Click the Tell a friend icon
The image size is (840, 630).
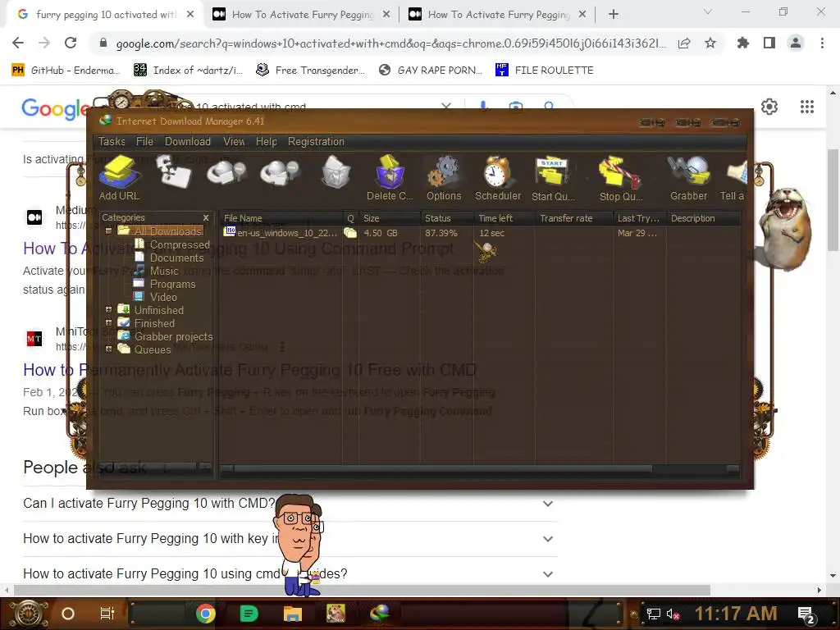(x=737, y=172)
